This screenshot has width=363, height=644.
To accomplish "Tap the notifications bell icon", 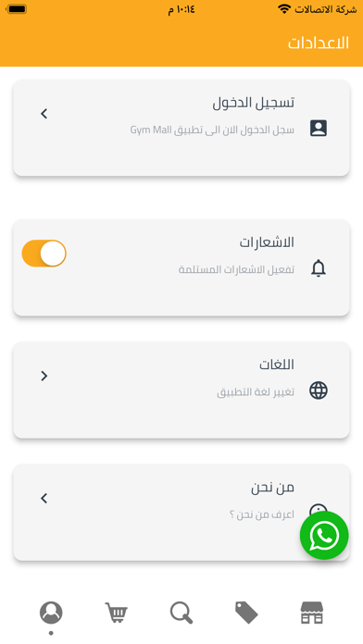I will click(319, 268).
